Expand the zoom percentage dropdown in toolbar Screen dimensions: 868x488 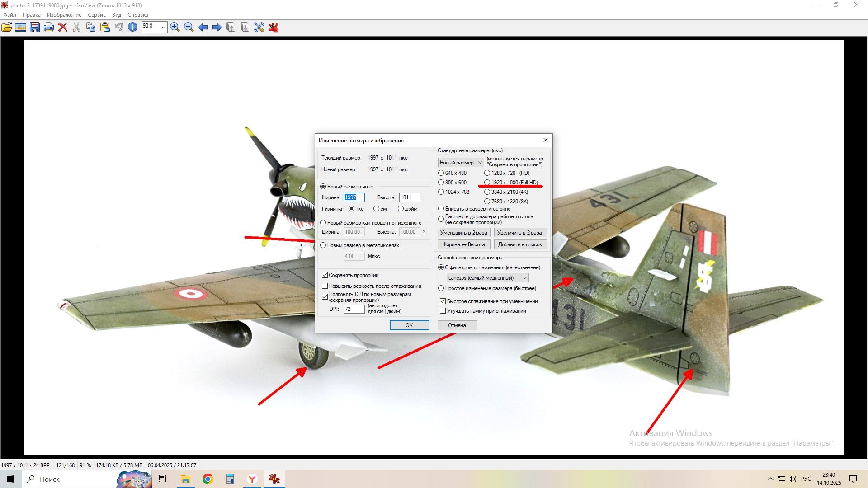[163, 28]
